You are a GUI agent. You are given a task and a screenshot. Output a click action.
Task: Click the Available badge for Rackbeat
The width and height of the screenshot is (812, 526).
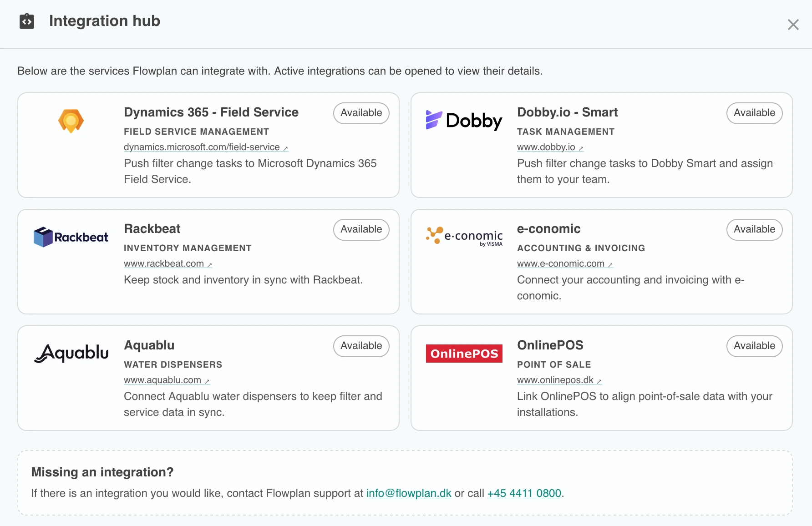[x=361, y=229]
